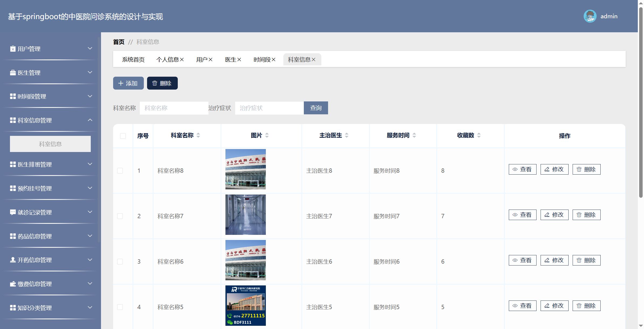Image resolution: width=644 pixels, height=329 pixels.
Task: Click the 开药信息管理 person icon
Action: click(13, 260)
